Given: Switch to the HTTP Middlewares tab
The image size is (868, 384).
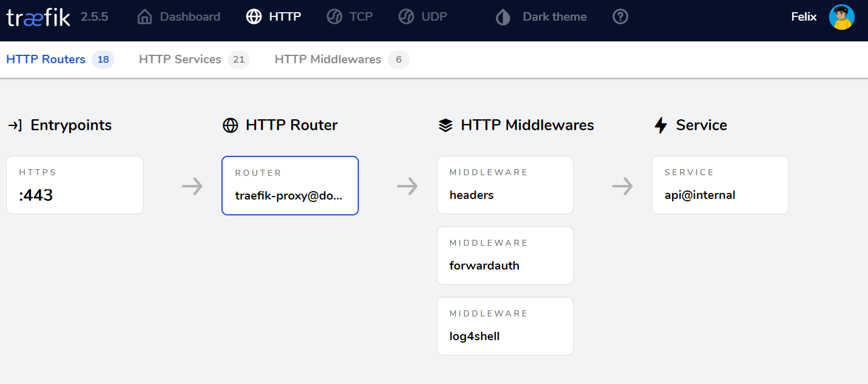Looking at the screenshot, I should 342,60.
